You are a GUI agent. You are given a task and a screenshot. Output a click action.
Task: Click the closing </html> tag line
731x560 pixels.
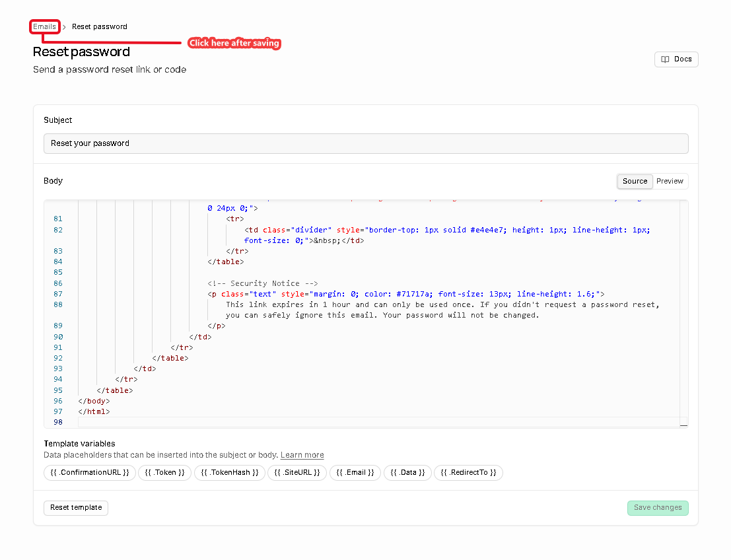tap(94, 411)
